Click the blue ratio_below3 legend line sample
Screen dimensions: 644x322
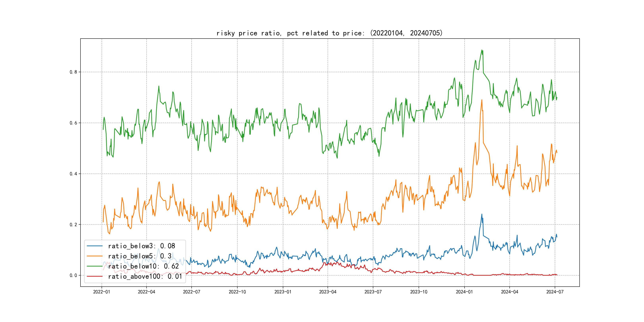coord(94,246)
